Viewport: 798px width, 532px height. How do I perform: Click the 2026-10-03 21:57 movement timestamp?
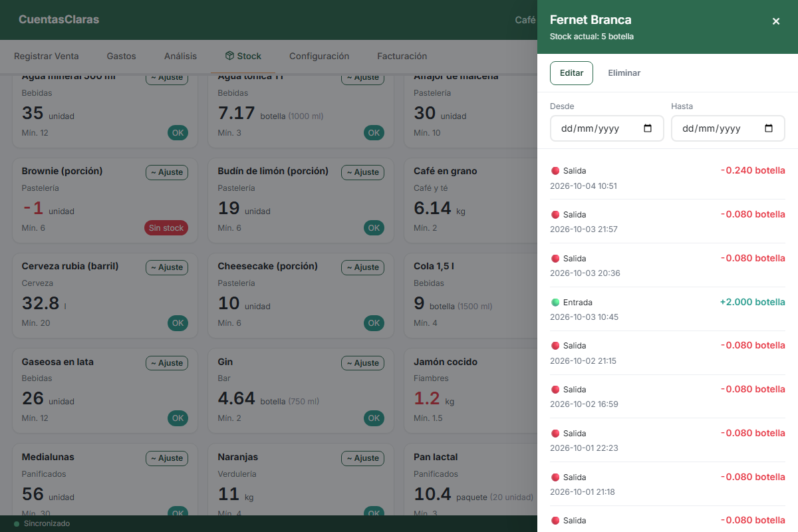pyautogui.click(x=584, y=229)
